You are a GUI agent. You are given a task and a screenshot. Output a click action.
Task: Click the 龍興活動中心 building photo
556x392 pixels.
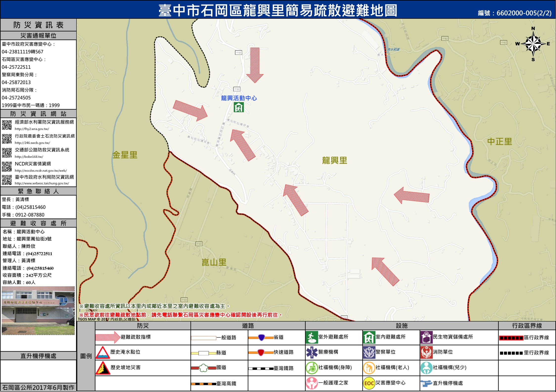click(38, 310)
